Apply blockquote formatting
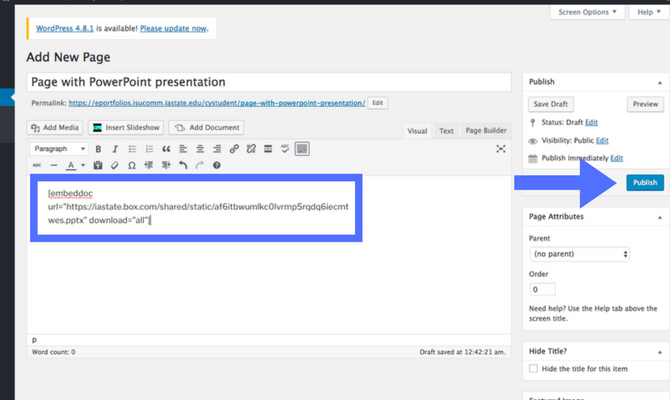This screenshot has width=670, height=400. (166, 149)
